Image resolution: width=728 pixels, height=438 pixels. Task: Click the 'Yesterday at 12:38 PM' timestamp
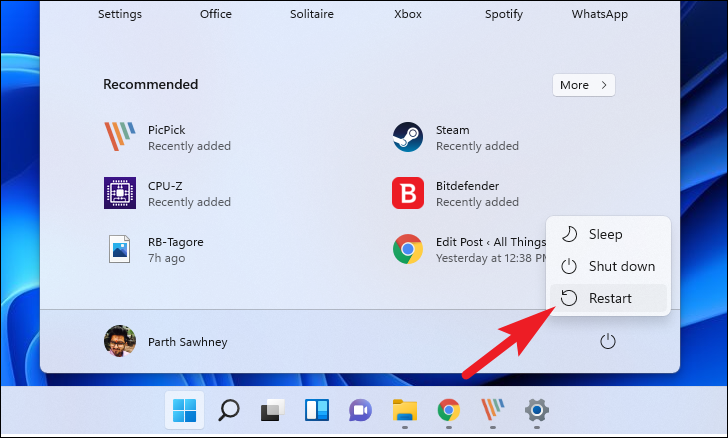(491, 258)
